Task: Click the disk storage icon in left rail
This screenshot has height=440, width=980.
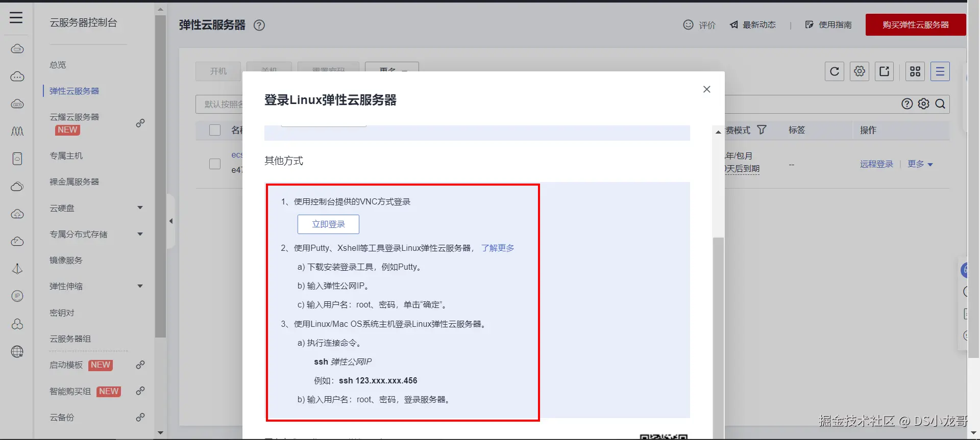Action: click(17, 159)
